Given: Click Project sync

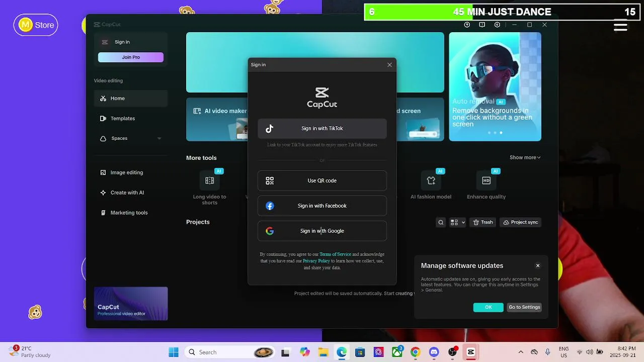Looking at the screenshot, I should coord(521,222).
